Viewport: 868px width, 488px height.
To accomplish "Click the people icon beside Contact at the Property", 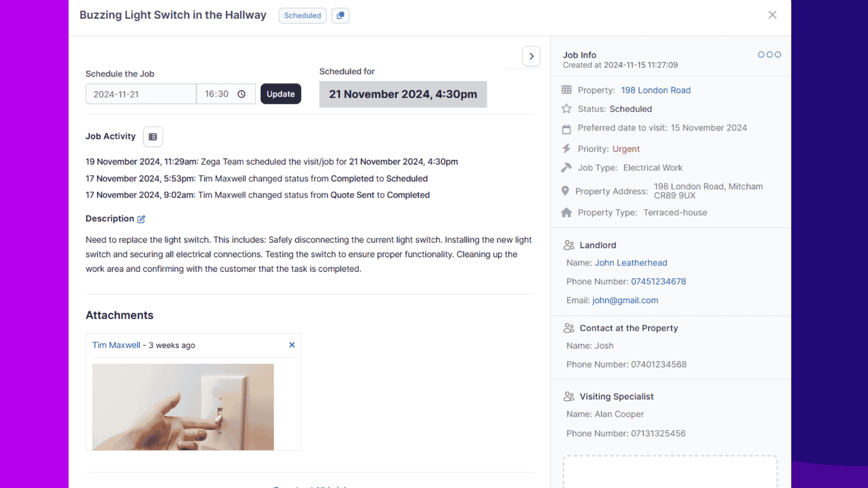I will click(569, 328).
